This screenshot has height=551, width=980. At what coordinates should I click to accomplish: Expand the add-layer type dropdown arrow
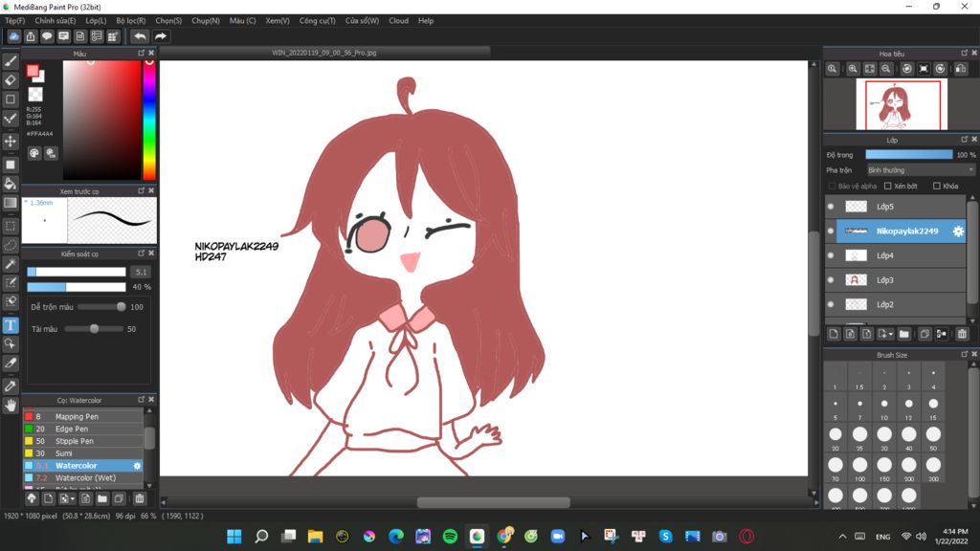pyautogui.click(x=891, y=334)
